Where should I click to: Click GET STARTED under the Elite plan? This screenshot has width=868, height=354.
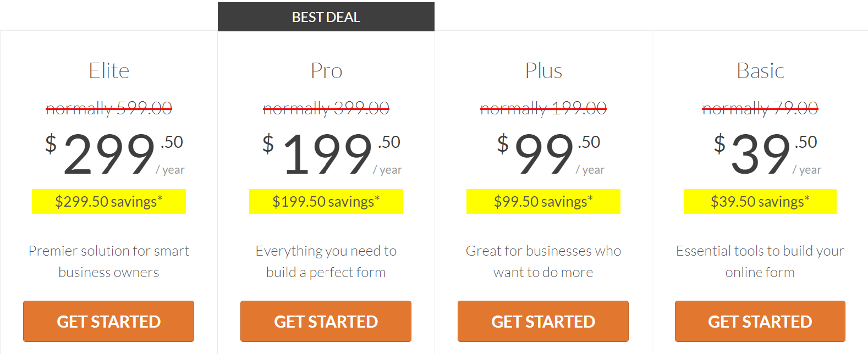pyautogui.click(x=108, y=321)
